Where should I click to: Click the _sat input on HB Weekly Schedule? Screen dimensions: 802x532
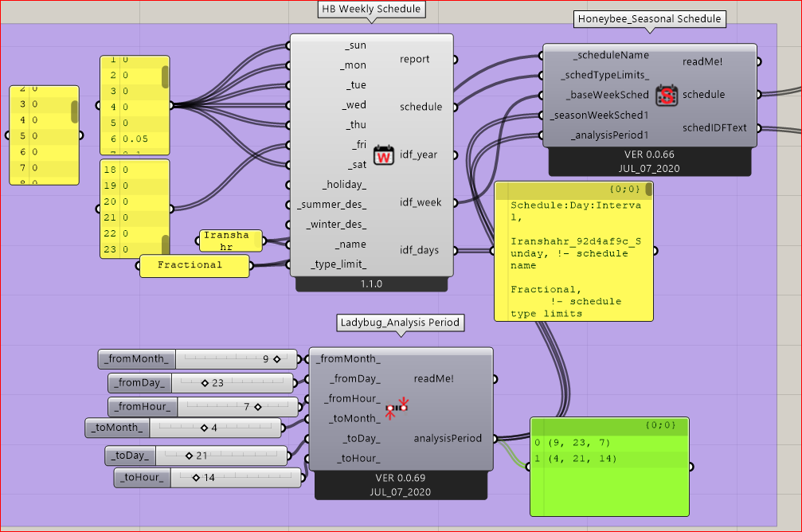[x=358, y=165]
